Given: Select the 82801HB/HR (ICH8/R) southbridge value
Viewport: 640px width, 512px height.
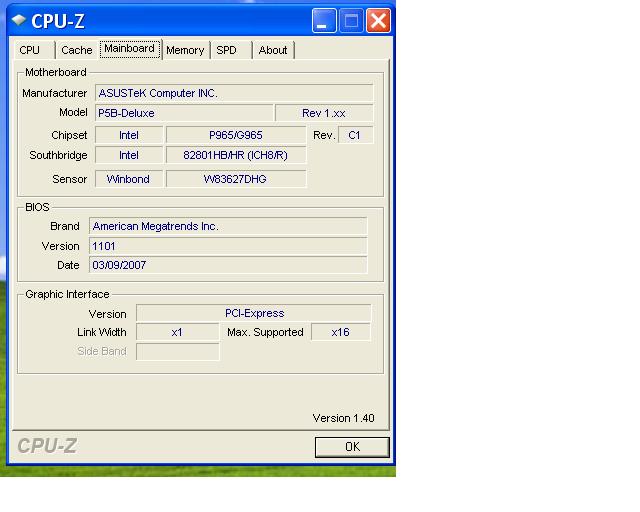Looking at the screenshot, I should tap(236, 155).
